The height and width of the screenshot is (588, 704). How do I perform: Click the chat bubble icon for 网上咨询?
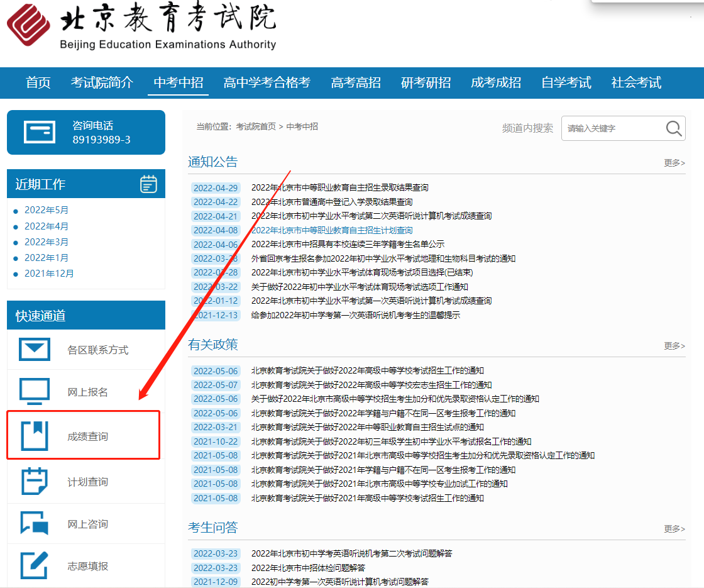coord(35,524)
